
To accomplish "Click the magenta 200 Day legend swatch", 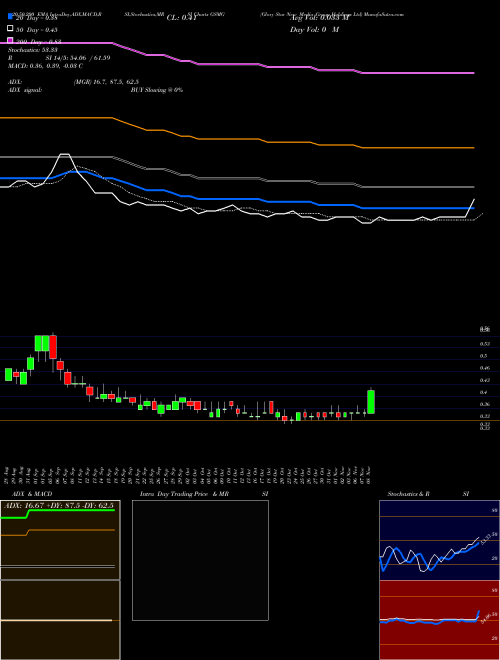I will point(11,40).
